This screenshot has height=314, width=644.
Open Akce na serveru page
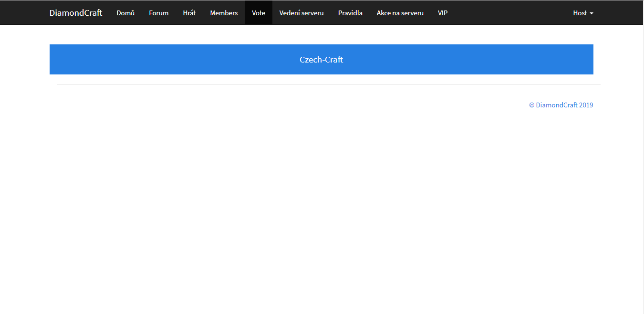[400, 13]
